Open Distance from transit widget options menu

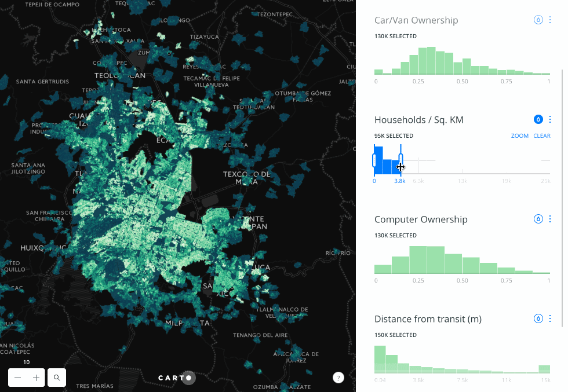coord(550,318)
